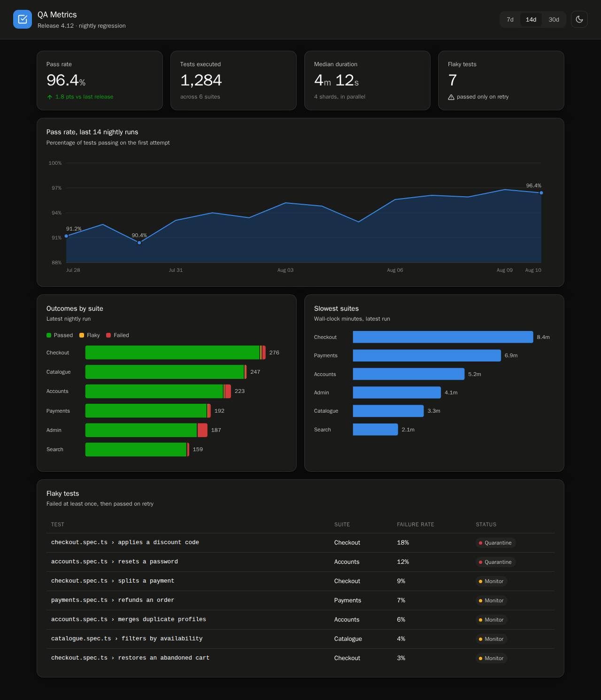Click the 96.4% endpoint on the pass rate chart

click(x=541, y=193)
